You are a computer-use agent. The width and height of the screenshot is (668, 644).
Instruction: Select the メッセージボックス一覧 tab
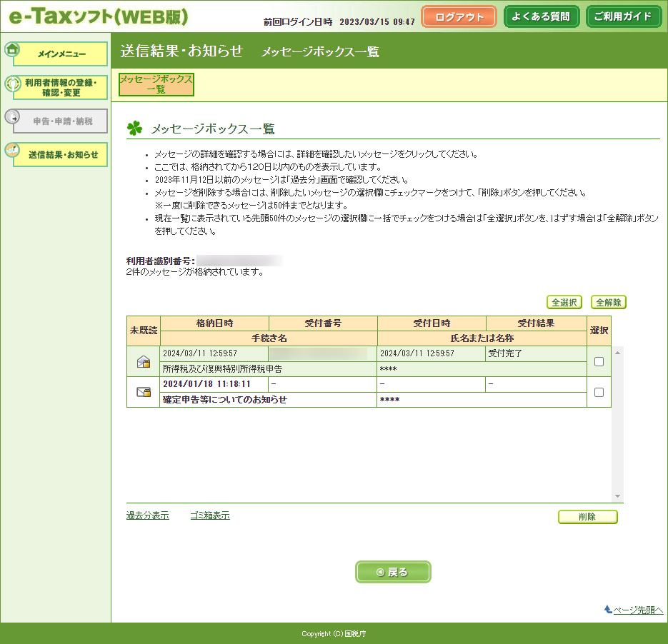(156, 84)
